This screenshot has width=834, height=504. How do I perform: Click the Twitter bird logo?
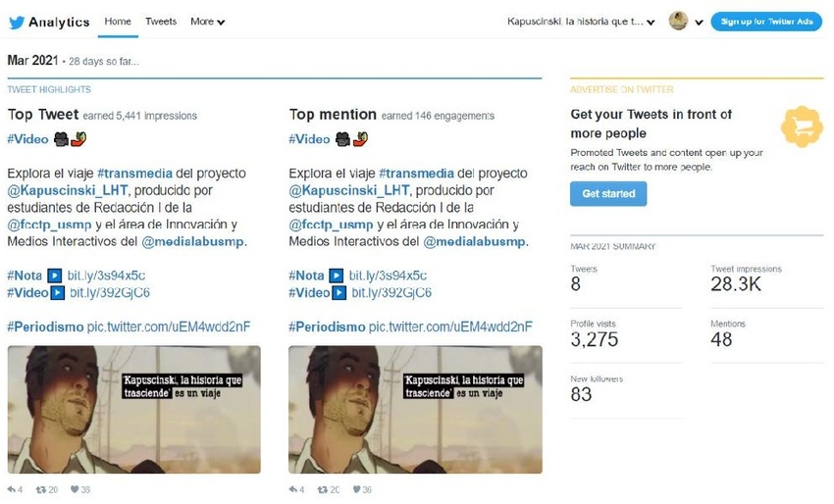(17, 23)
